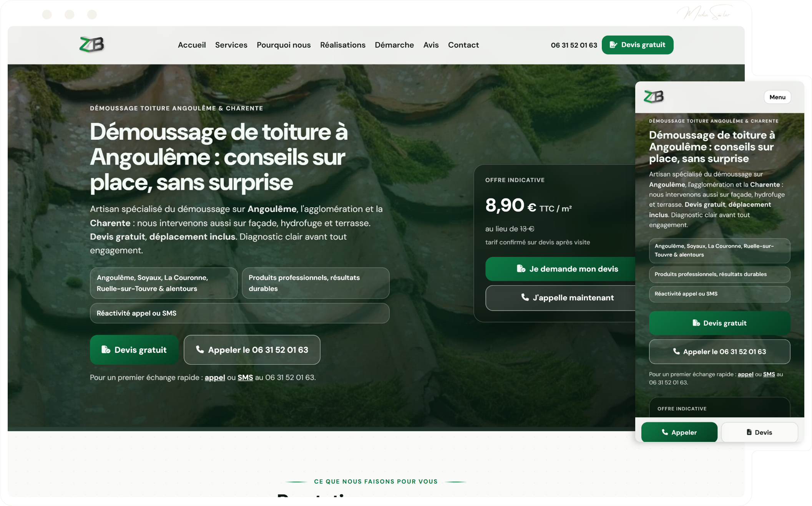Click tarif confirmé sur devis après visite text

click(x=538, y=242)
